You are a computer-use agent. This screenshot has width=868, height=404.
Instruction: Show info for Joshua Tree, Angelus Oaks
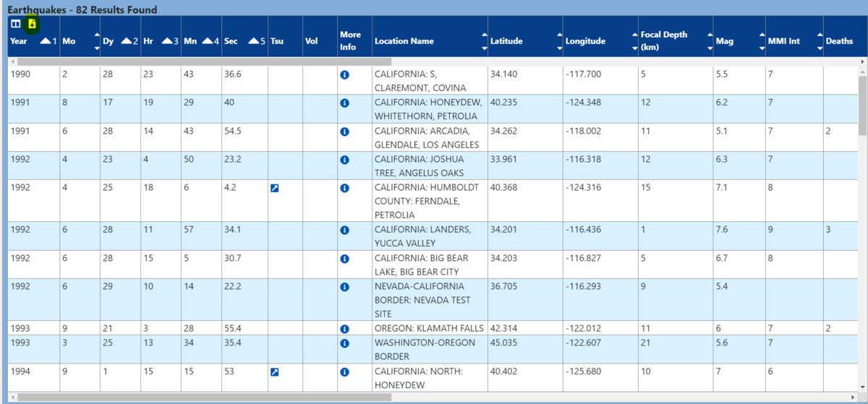click(x=344, y=160)
